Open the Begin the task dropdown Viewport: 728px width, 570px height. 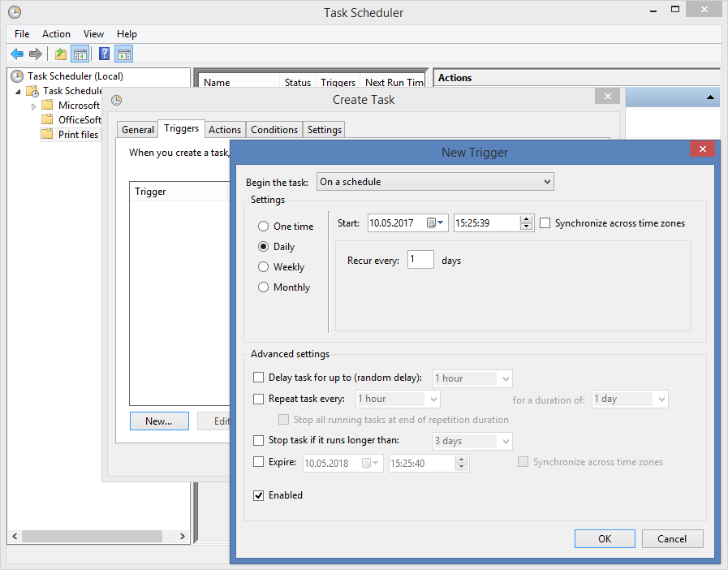click(x=435, y=181)
